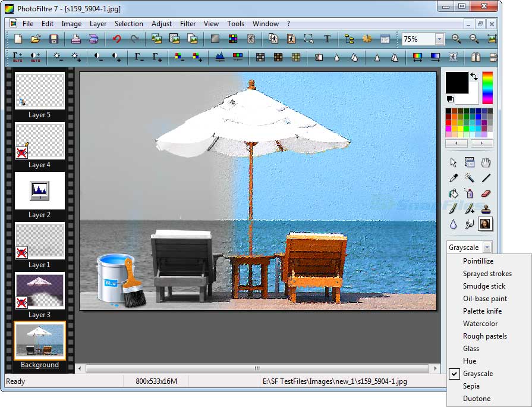The width and height of the screenshot is (532, 407).
Task: Choose Sepia from the effects list
Action: pyautogui.click(x=471, y=386)
